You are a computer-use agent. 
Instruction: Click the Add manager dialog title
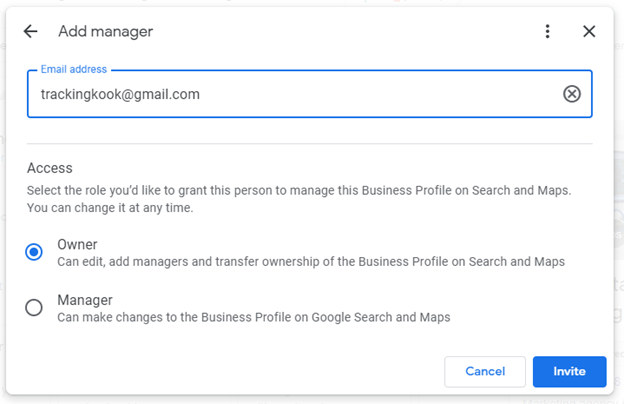tap(105, 31)
